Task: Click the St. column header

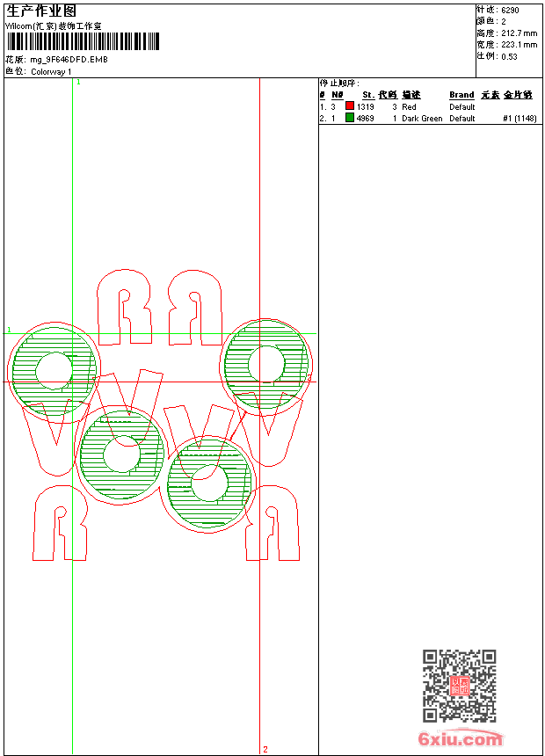Action: click(x=368, y=95)
